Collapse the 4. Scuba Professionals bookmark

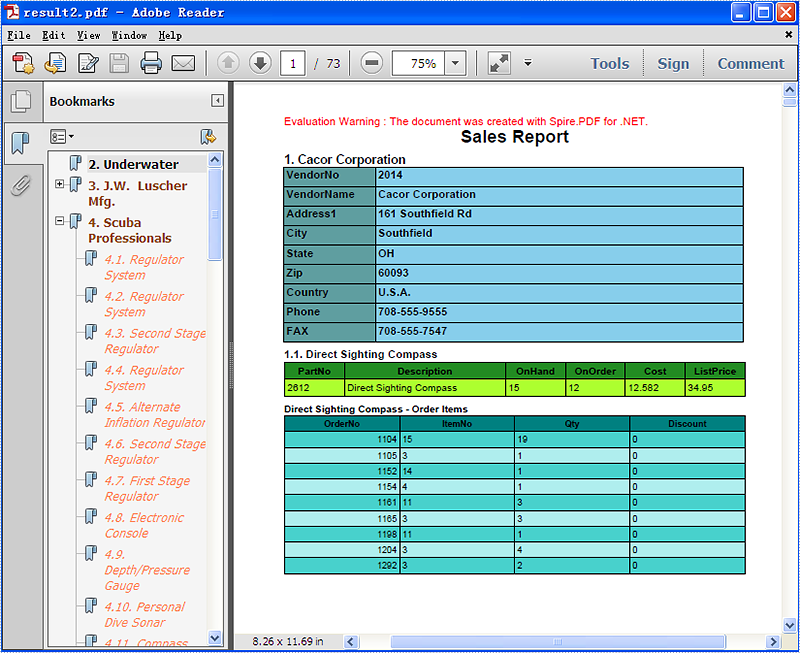tap(60, 221)
